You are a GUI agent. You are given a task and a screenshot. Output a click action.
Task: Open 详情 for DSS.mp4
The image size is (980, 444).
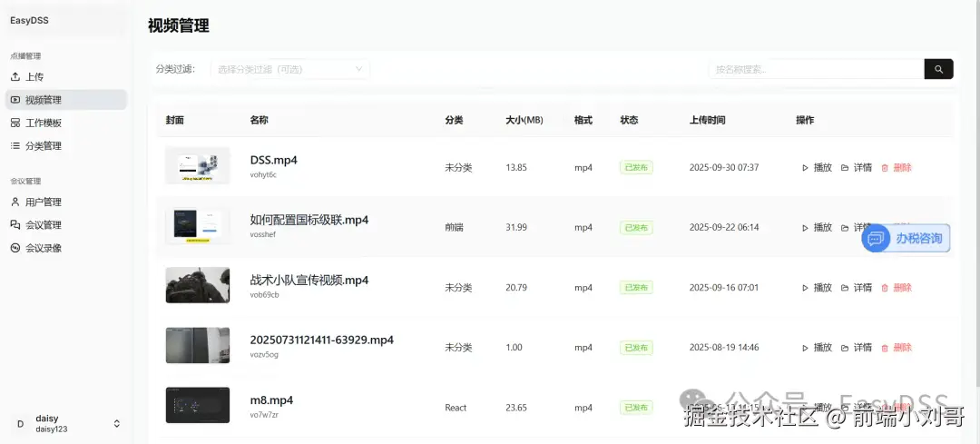point(857,168)
